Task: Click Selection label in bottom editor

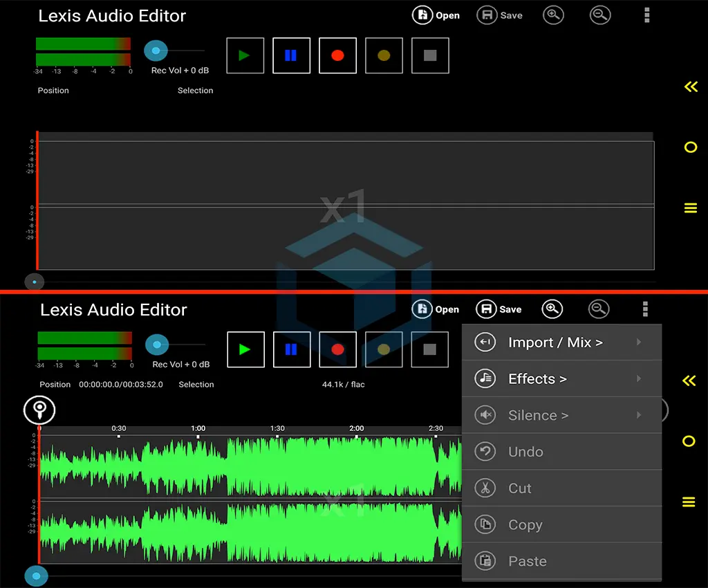Action: (196, 385)
